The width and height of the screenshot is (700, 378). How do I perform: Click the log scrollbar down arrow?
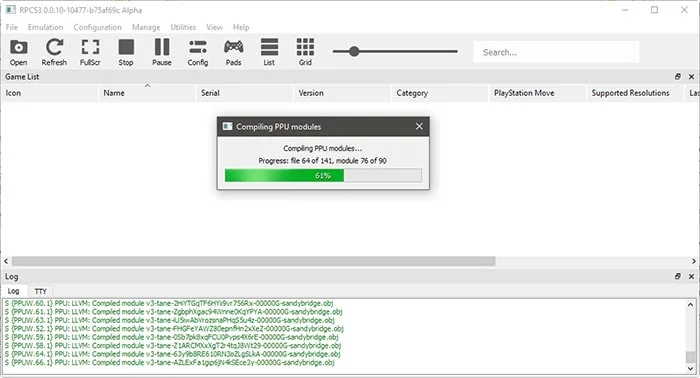click(x=691, y=369)
